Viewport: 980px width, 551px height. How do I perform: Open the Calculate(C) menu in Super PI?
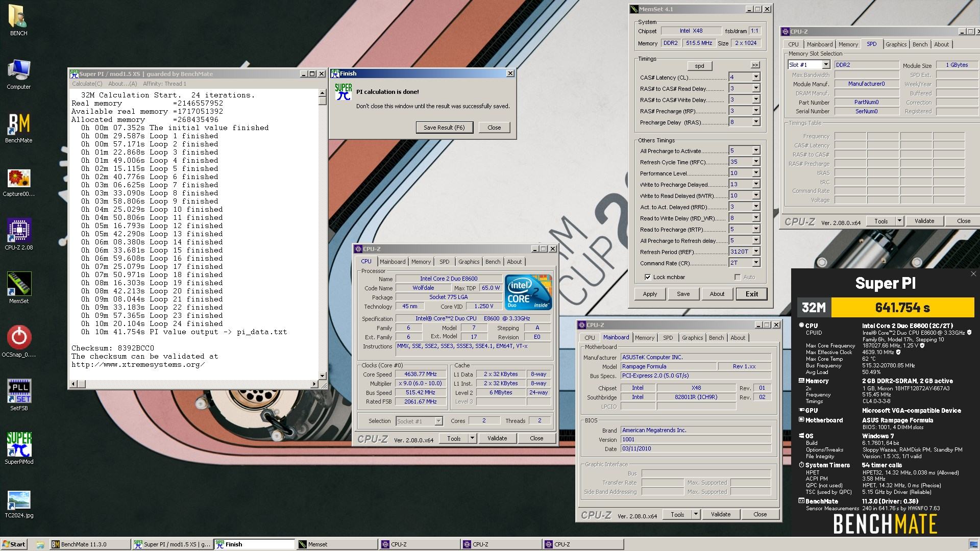87,84
